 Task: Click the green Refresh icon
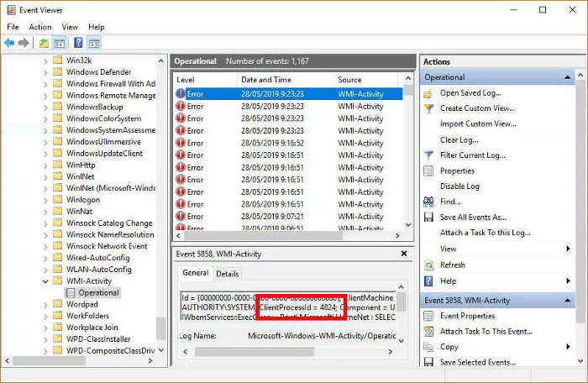(x=428, y=265)
